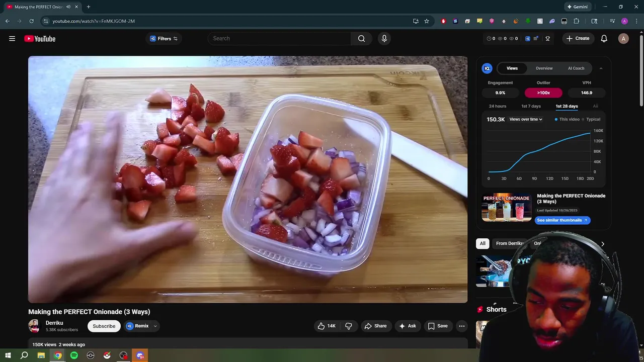Toggle the This video chart series
The height and width of the screenshot is (362, 644).
tap(567, 119)
